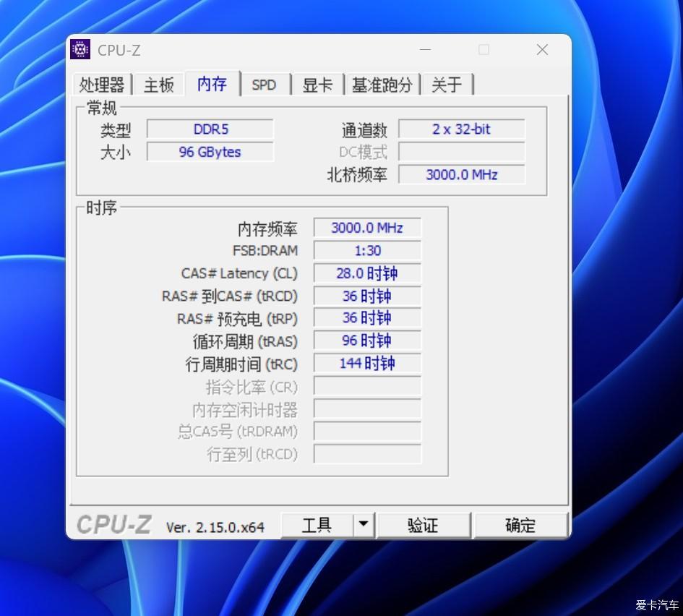
Task: Click the 通道数 field showing 2 x 32-bit
Action: pyautogui.click(x=462, y=129)
